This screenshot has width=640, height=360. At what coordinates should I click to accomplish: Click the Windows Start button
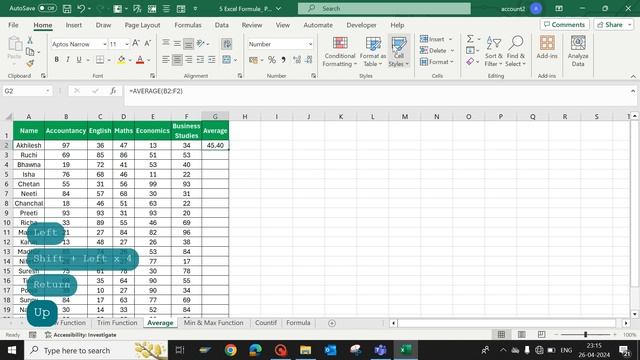[x=12, y=350]
